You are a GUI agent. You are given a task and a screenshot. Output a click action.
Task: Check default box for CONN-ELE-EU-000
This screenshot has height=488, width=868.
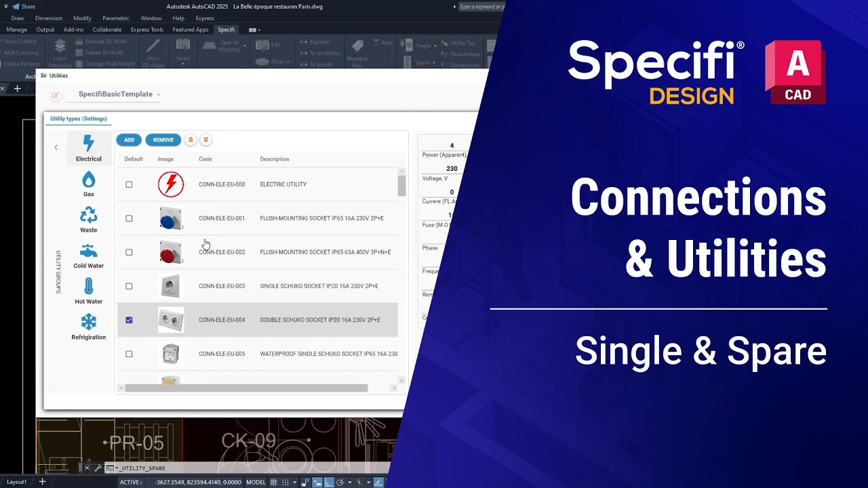(129, 184)
